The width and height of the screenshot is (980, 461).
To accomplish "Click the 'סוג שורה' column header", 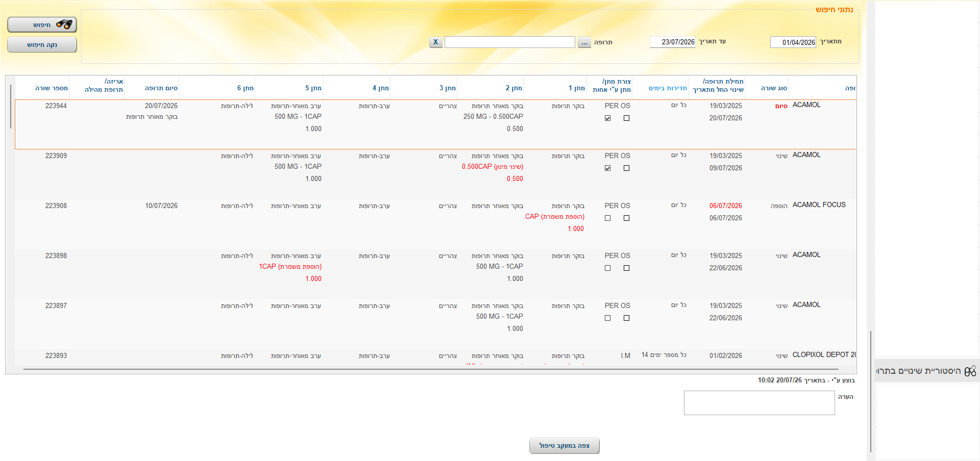I will click(774, 88).
